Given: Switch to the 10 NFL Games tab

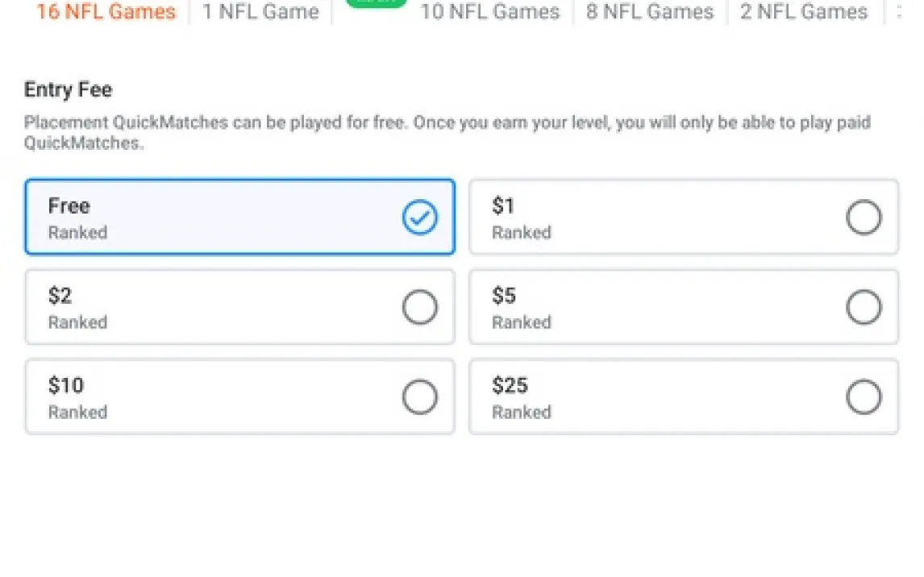Looking at the screenshot, I should pyautogui.click(x=490, y=12).
